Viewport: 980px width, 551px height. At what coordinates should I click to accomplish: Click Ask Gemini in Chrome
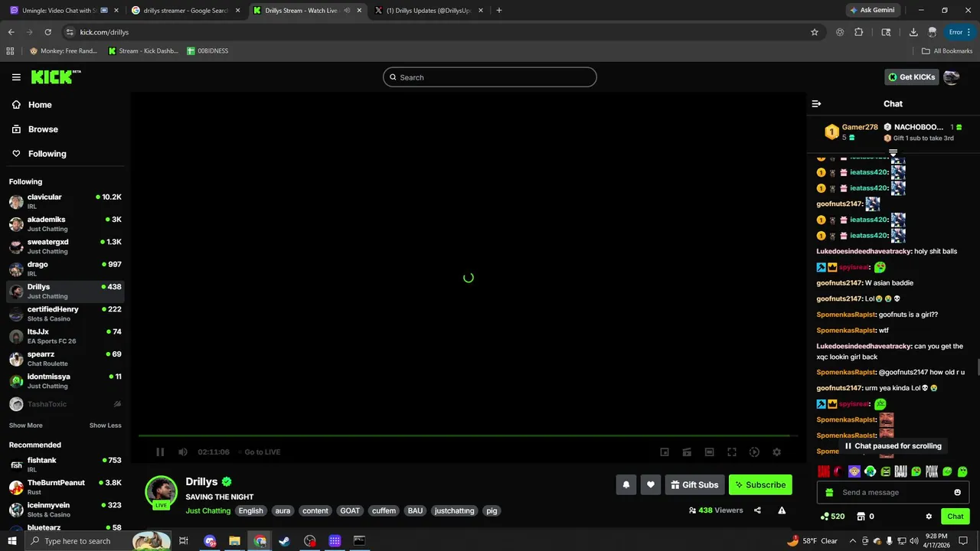(871, 11)
